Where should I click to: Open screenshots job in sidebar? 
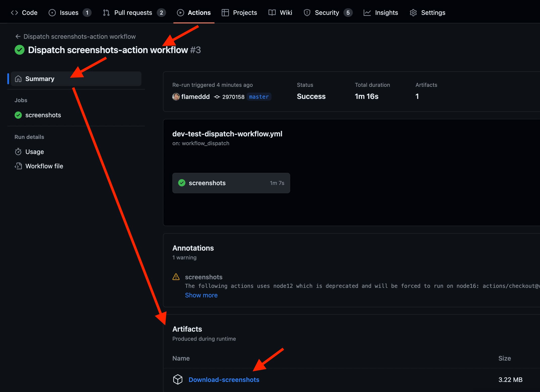click(43, 115)
